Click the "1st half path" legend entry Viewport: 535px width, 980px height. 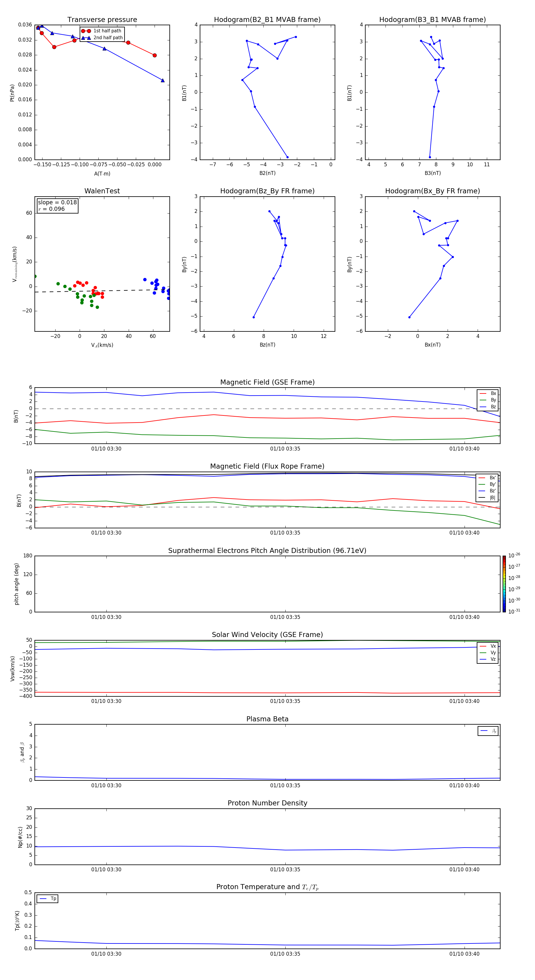pos(102,31)
